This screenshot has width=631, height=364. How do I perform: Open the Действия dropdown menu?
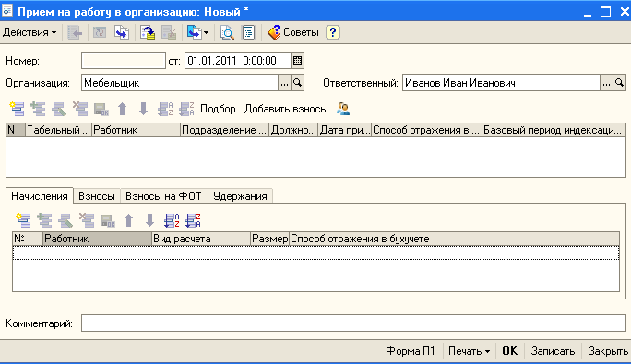point(30,32)
